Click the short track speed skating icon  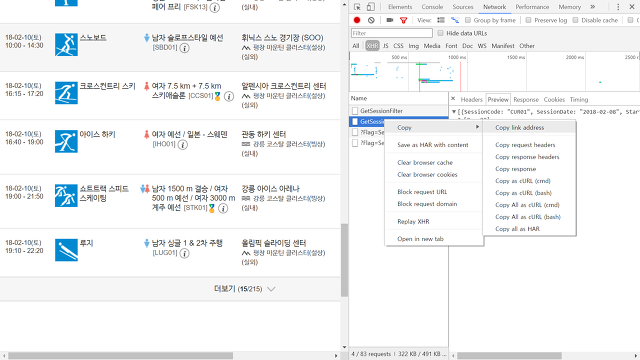[x=66, y=196]
